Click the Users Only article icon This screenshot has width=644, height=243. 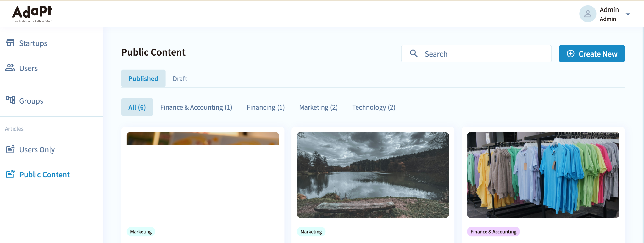(x=10, y=149)
